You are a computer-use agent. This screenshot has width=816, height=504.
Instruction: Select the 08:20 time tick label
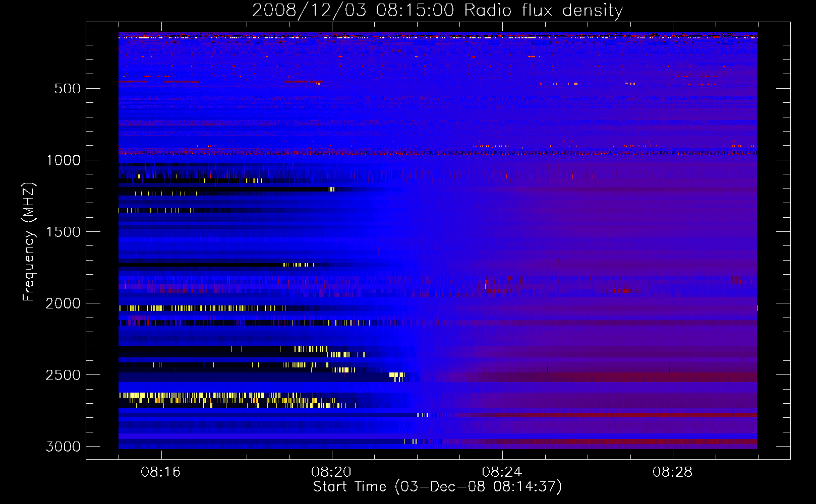(331, 472)
